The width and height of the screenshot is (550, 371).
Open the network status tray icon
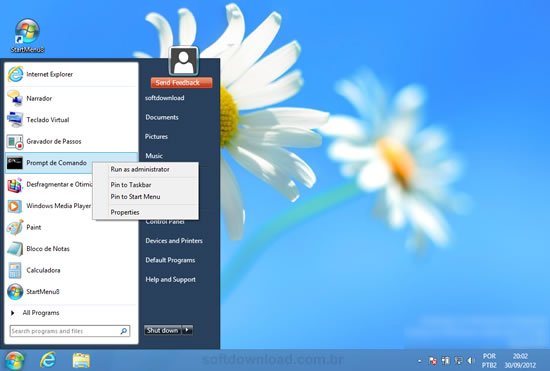[x=458, y=360]
